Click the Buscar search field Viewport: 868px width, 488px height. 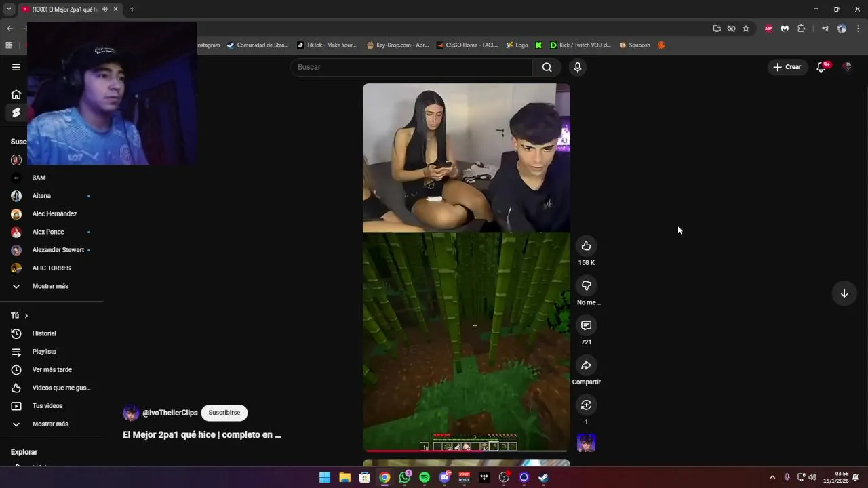pyautogui.click(x=412, y=67)
